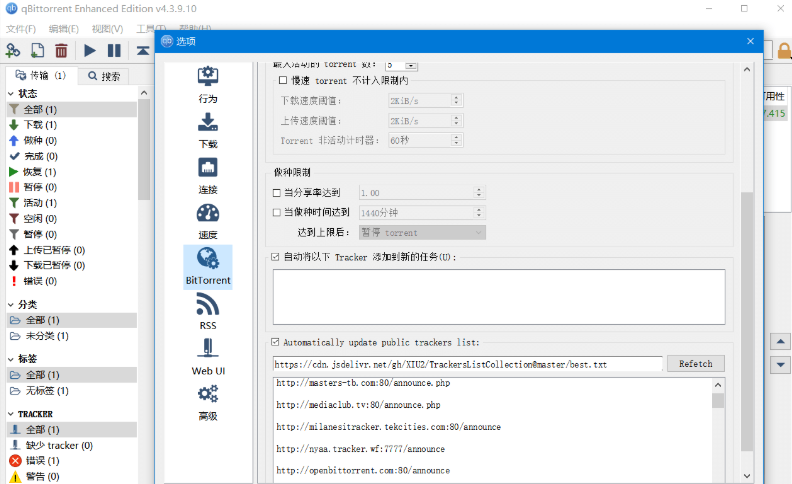
Task: Switch to the 搜索 tab
Action: point(104,76)
